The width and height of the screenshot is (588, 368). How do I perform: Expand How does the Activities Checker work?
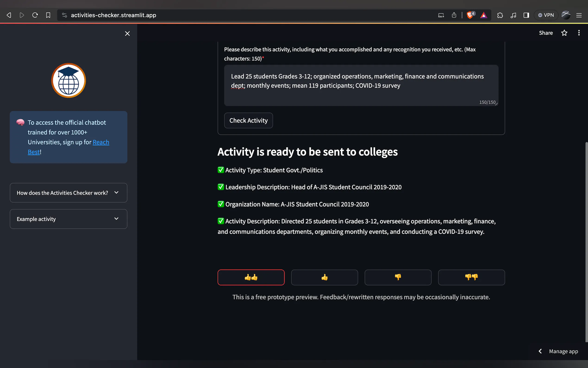click(68, 193)
